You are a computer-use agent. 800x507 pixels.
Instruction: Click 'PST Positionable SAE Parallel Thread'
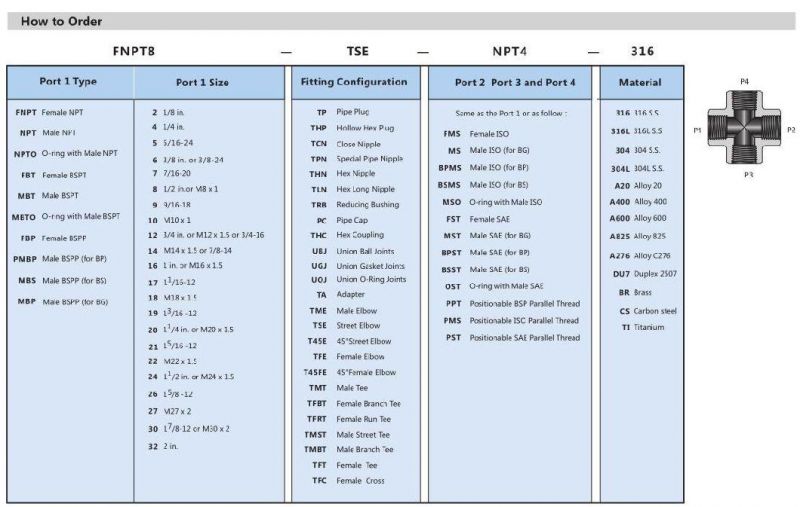coord(513,338)
